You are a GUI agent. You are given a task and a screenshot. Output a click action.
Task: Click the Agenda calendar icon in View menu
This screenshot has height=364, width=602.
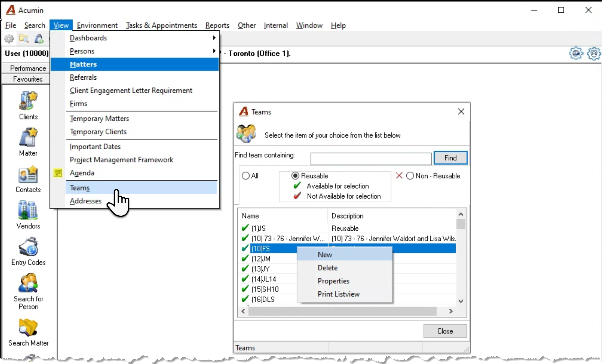point(58,173)
